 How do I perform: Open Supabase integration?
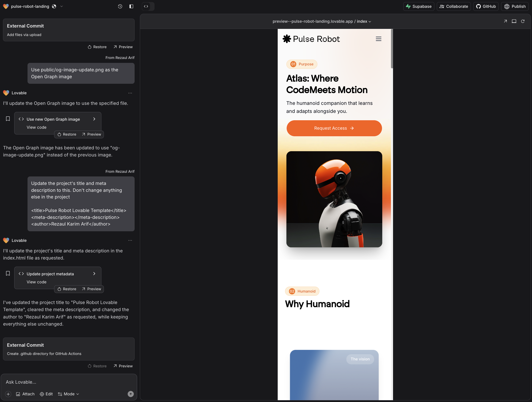(x=418, y=6)
